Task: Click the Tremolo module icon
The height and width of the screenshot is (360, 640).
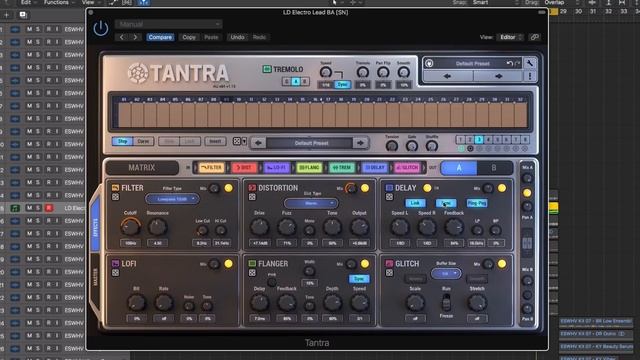Action: [x=267, y=69]
